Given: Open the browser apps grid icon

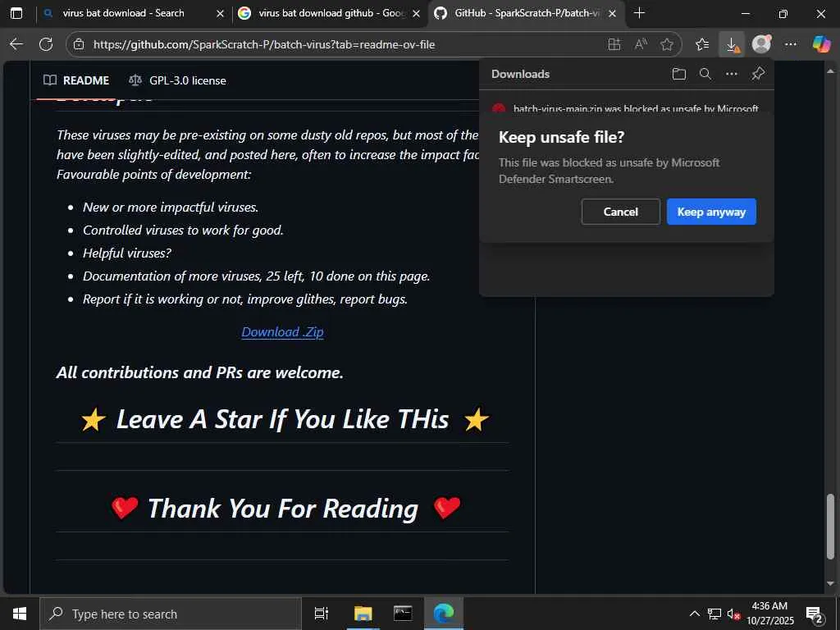Looking at the screenshot, I should (614, 44).
